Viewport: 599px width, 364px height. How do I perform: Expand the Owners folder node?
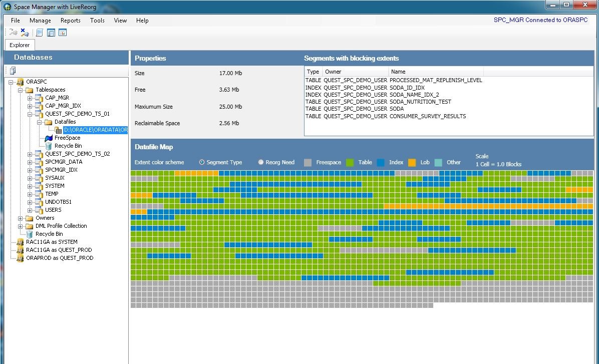click(20, 218)
